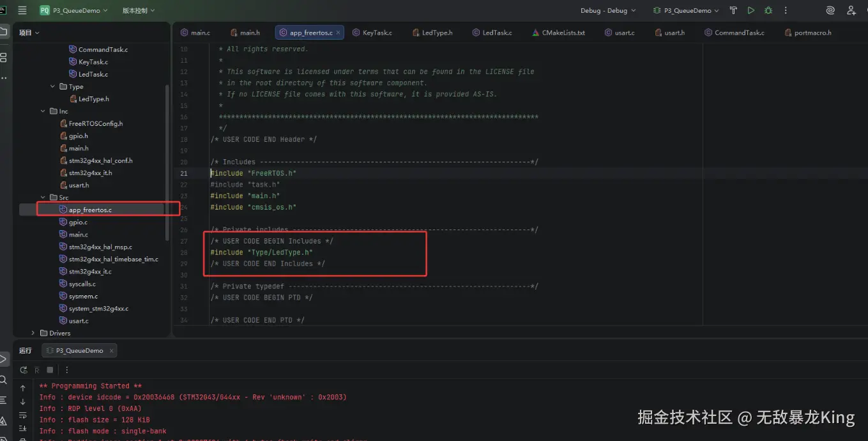The image size is (868, 441).
Task: Switch to KeyTask.c editor tab
Action: tap(372, 33)
